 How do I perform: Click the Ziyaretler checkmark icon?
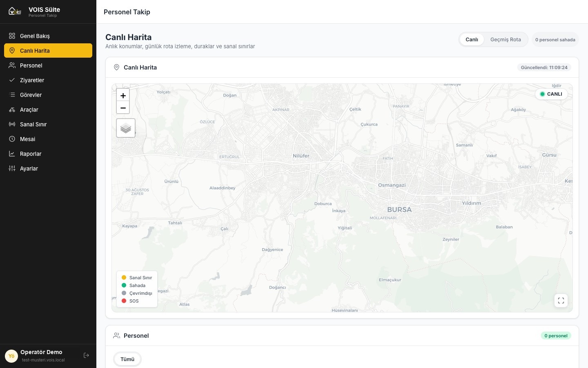[12, 80]
